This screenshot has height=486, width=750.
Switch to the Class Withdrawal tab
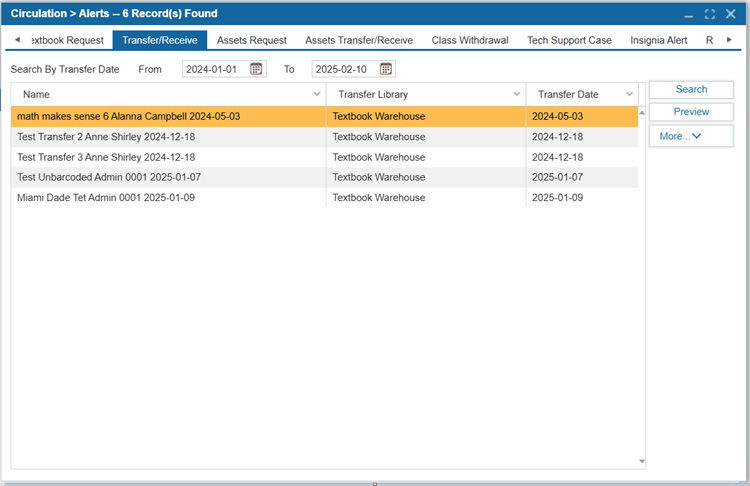pos(470,41)
